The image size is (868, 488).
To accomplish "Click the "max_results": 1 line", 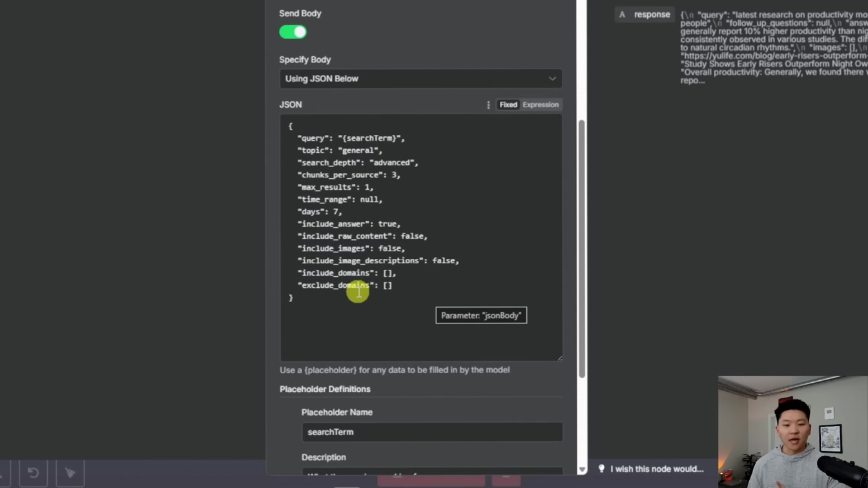I will (335, 187).
